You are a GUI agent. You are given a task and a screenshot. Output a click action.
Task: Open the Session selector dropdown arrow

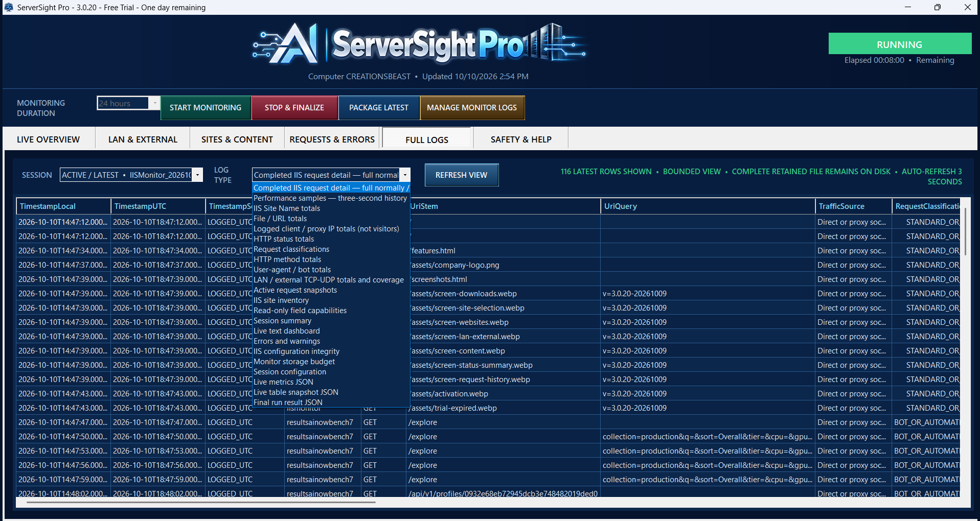[197, 175]
